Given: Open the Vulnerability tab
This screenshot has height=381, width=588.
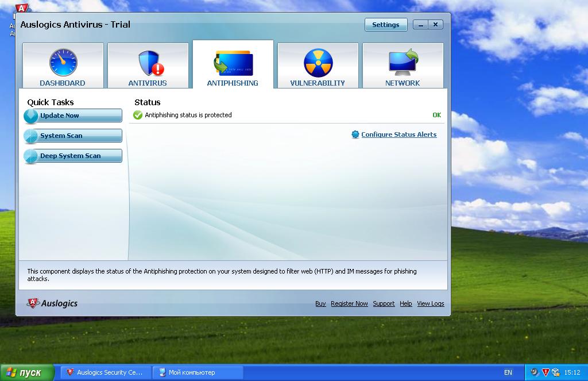Looking at the screenshot, I should (318, 66).
